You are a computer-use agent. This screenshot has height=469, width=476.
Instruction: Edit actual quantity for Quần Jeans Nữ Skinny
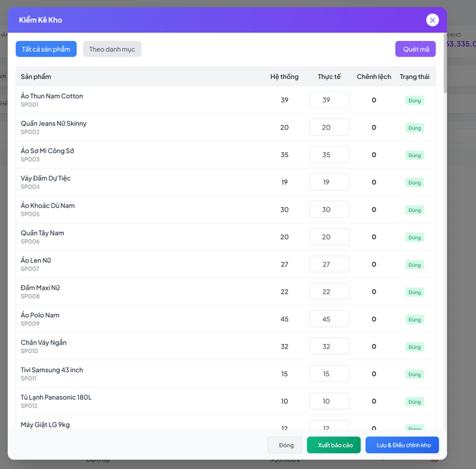[x=329, y=127]
